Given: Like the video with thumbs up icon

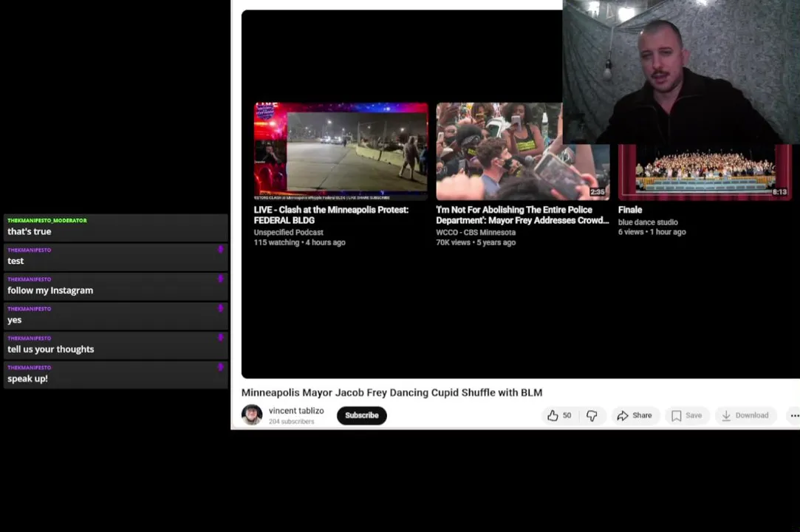Looking at the screenshot, I should [553, 415].
